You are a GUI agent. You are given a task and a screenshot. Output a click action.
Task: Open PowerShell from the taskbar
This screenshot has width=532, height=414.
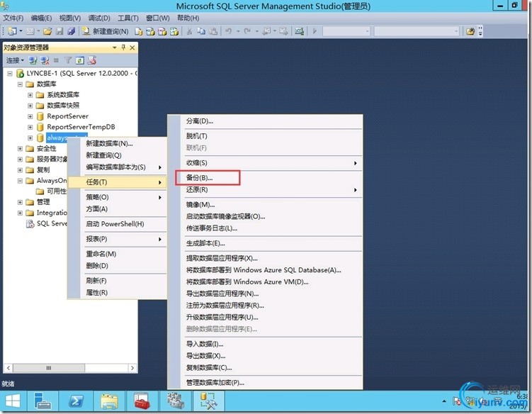point(76,402)
